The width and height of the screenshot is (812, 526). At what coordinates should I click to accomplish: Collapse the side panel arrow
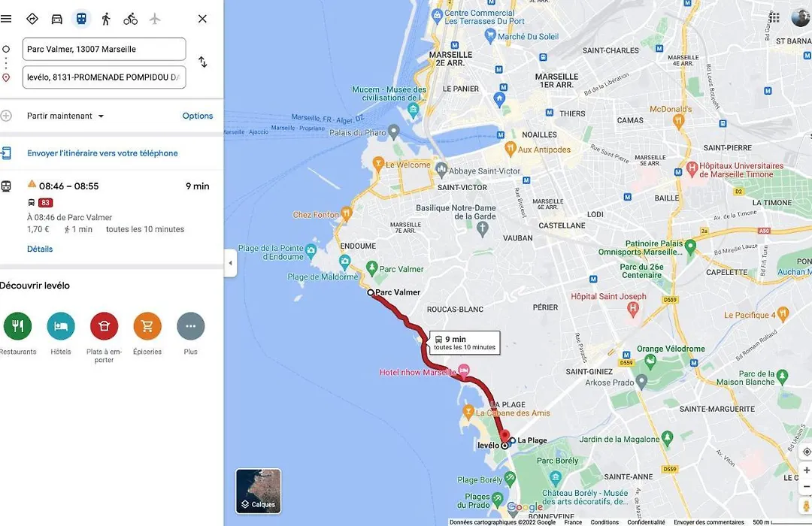(x=231, y=263)
